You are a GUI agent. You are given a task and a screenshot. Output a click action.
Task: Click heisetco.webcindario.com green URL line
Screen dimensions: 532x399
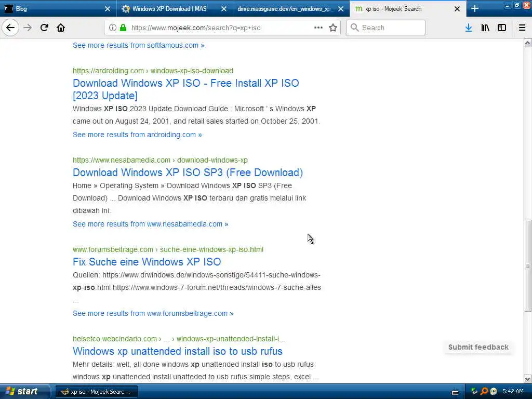tap(179, 339)
